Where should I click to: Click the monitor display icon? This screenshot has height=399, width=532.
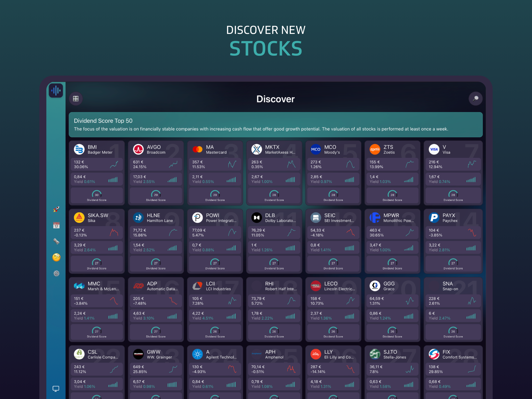56,388
